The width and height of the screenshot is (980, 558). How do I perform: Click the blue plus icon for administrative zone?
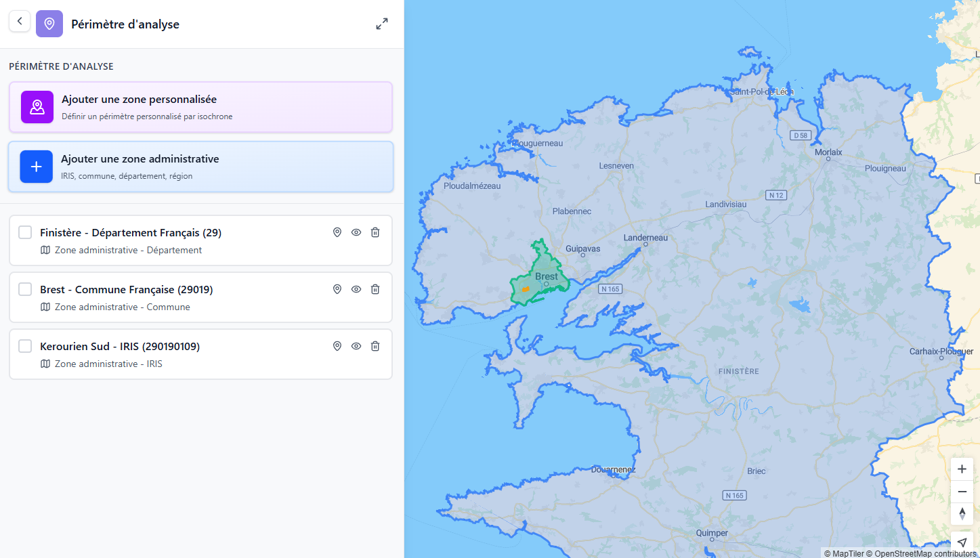pyautogui.click(x=36, y=166)
